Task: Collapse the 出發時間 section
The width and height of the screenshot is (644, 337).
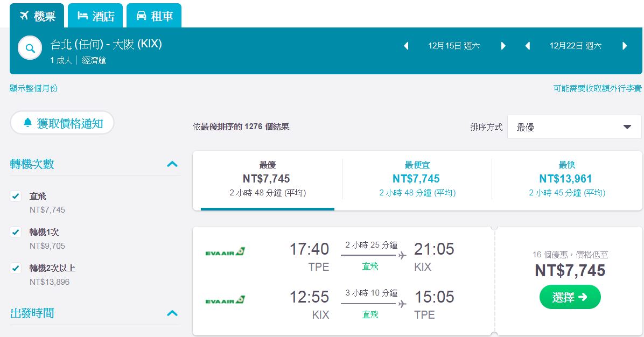Action: click(172, 313)
